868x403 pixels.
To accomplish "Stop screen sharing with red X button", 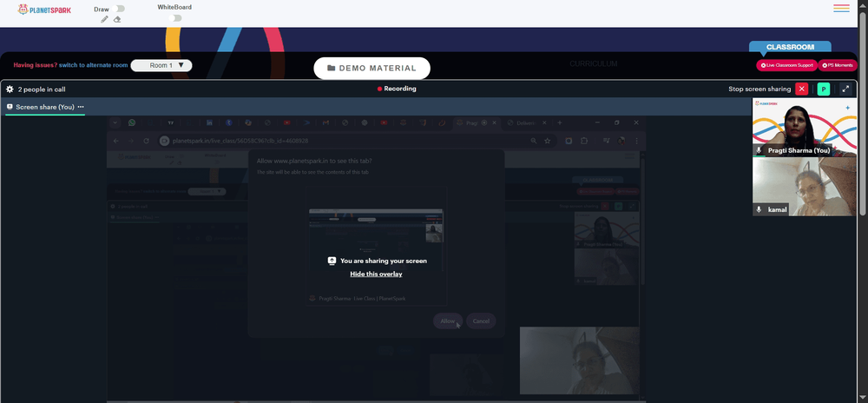I will click(801, 89).
